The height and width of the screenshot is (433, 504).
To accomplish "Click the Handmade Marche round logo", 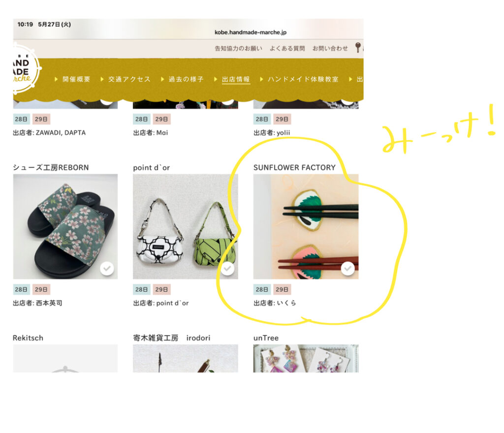I will click(x=26, y=69).
